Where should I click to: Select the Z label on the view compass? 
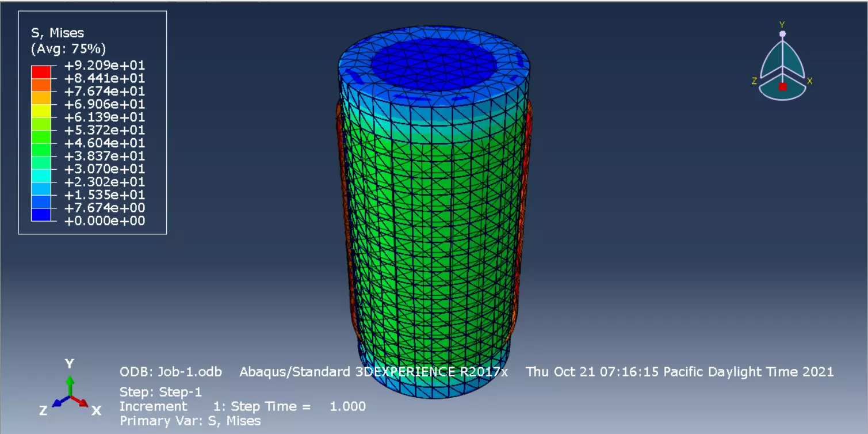click(x=754, y=81)
